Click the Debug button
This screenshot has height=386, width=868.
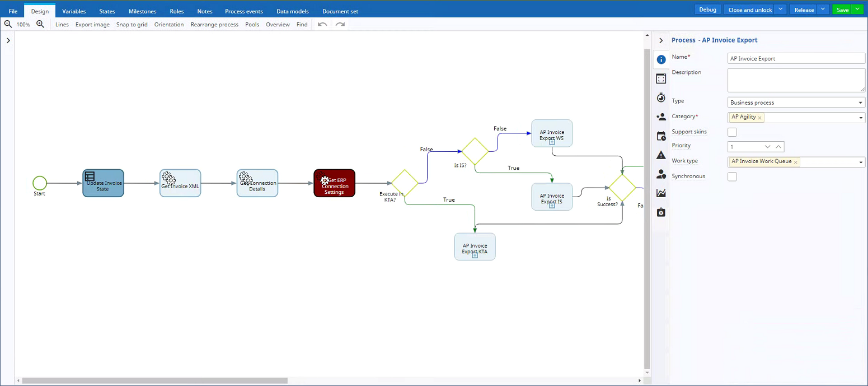(707, 10)
